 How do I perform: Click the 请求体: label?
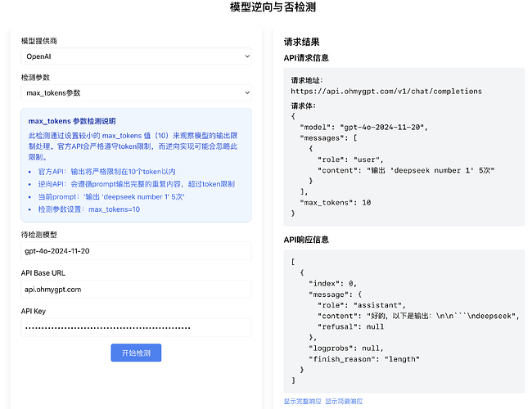click(x=304, y=106)
